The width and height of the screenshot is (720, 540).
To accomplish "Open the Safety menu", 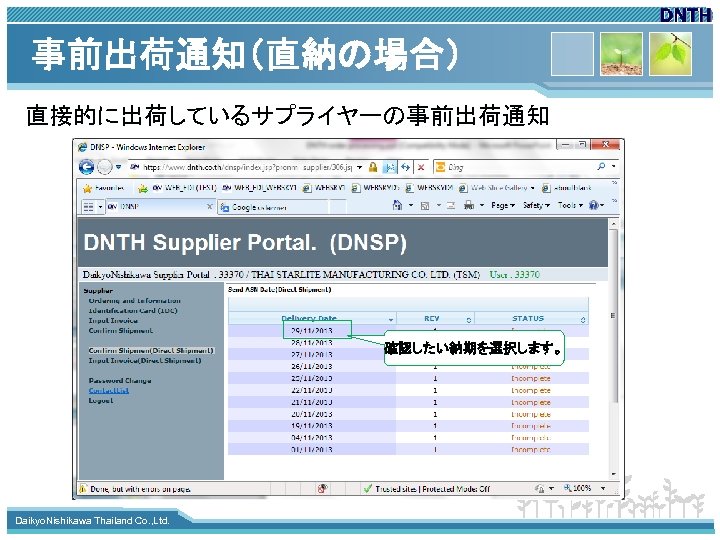I will tap(536, 205).
